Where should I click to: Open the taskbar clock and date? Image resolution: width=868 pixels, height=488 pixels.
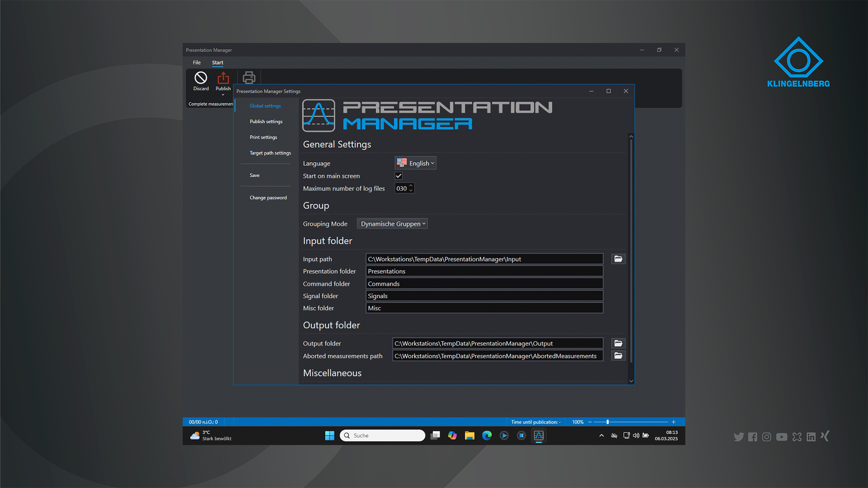tap(666, 436)
